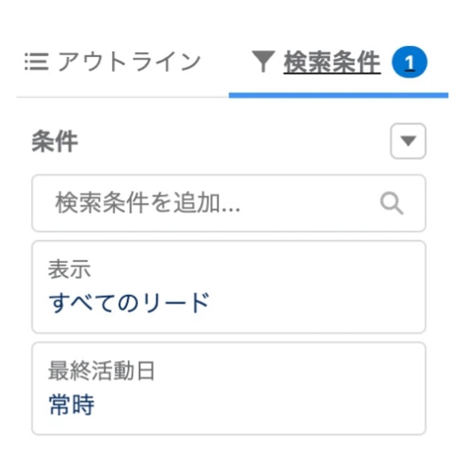Click the outline list icon beside アウトライン
This screenshot has width=476, height=463.
(x=36, y=62)
